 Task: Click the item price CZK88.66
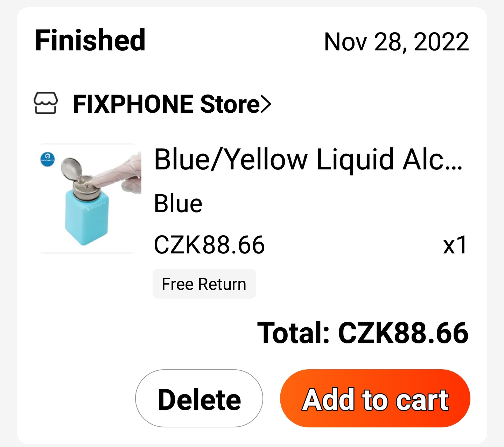point(209,245)
